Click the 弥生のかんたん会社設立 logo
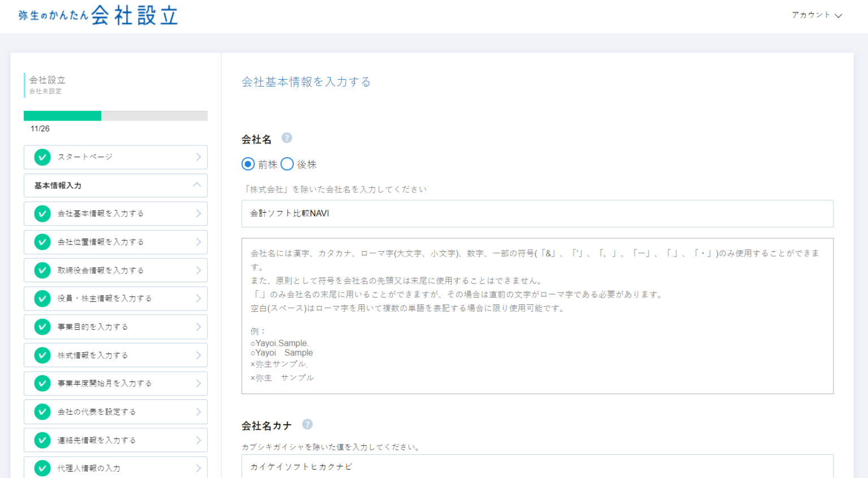The height and width of the screenshot is (478, 868). click(x=98, y=15)
